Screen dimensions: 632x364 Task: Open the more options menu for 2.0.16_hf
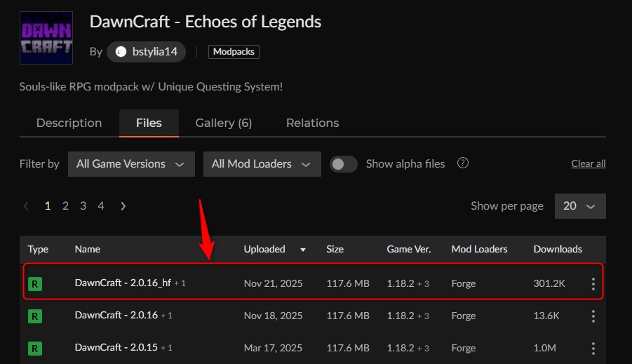coord(593,284)
